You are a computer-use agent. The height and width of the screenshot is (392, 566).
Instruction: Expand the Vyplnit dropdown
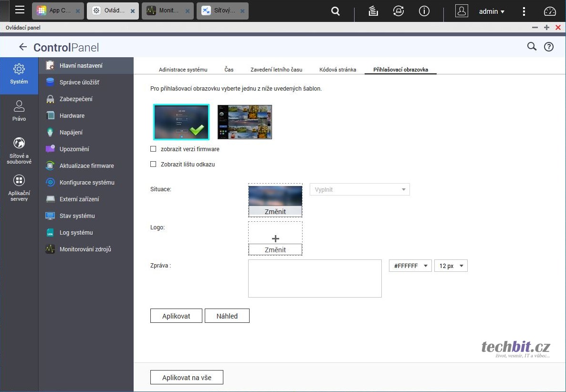click(x=359, y=190)
